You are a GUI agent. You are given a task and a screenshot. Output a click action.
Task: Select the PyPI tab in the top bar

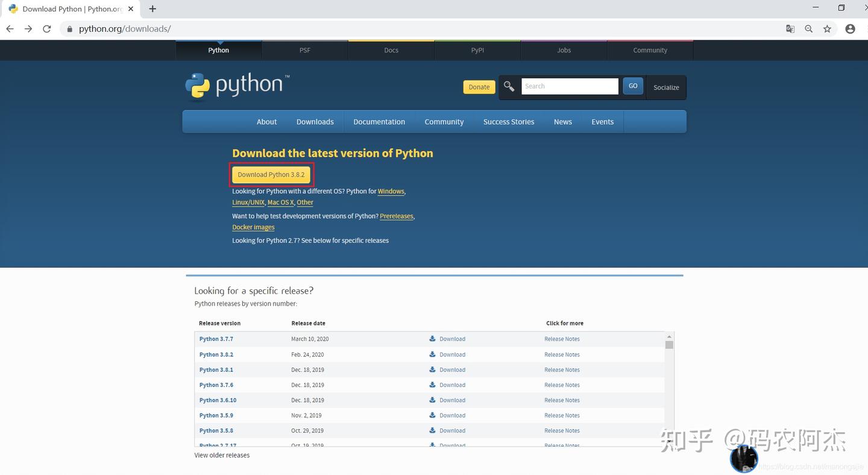click(x=477, y=50)
